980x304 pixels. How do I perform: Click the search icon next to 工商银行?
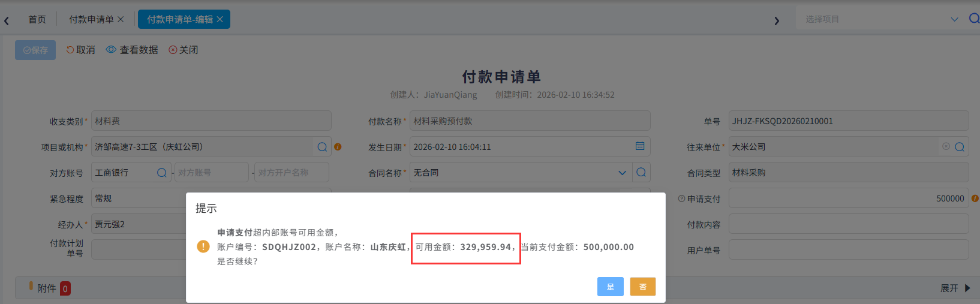pos(161,173)
